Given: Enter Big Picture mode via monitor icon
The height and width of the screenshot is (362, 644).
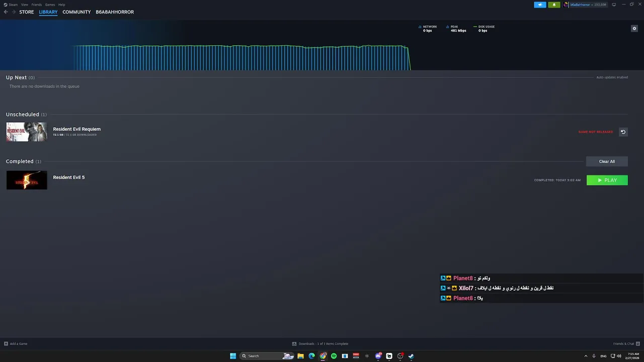Looking at the screenshot, I should coord(614,5).
